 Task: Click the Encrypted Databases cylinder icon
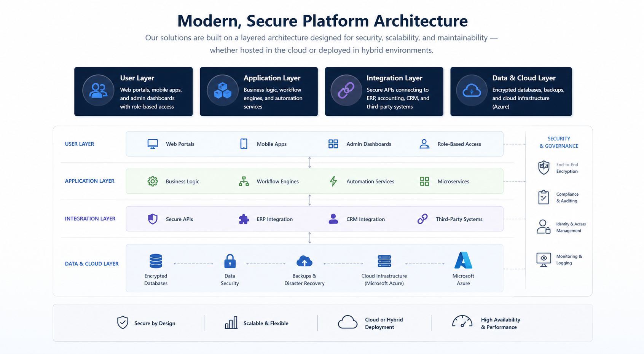click(x=156, y=261)
